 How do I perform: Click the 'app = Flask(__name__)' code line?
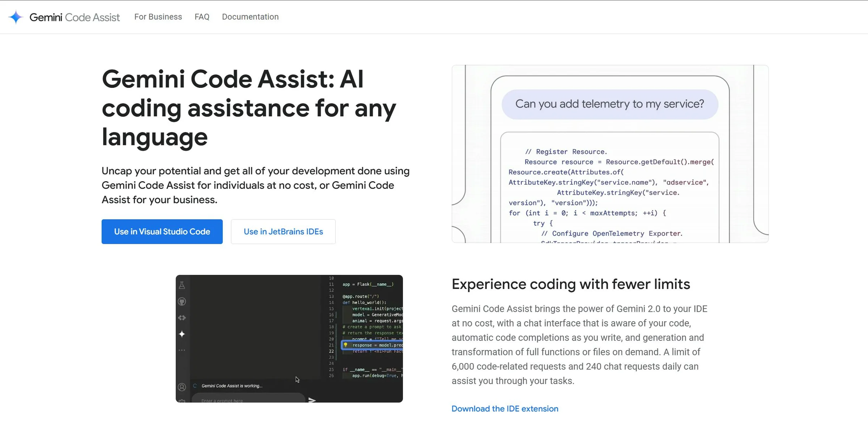click(368, 284)
